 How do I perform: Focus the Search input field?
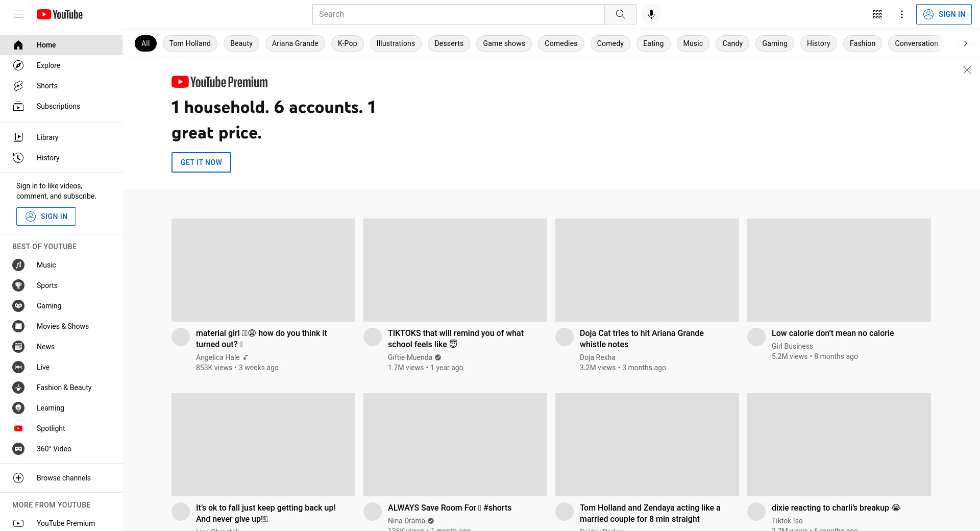[458, 14]
